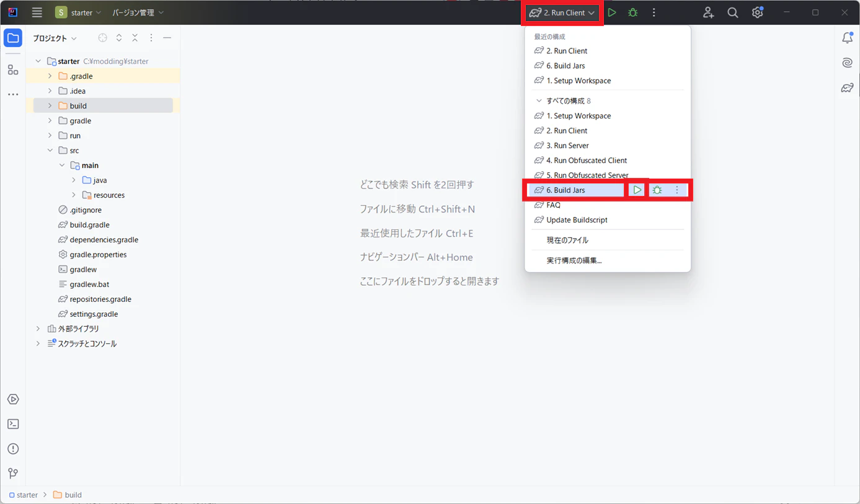
Task: Open Code With Me icon
Action: click(x=708, y=12)
